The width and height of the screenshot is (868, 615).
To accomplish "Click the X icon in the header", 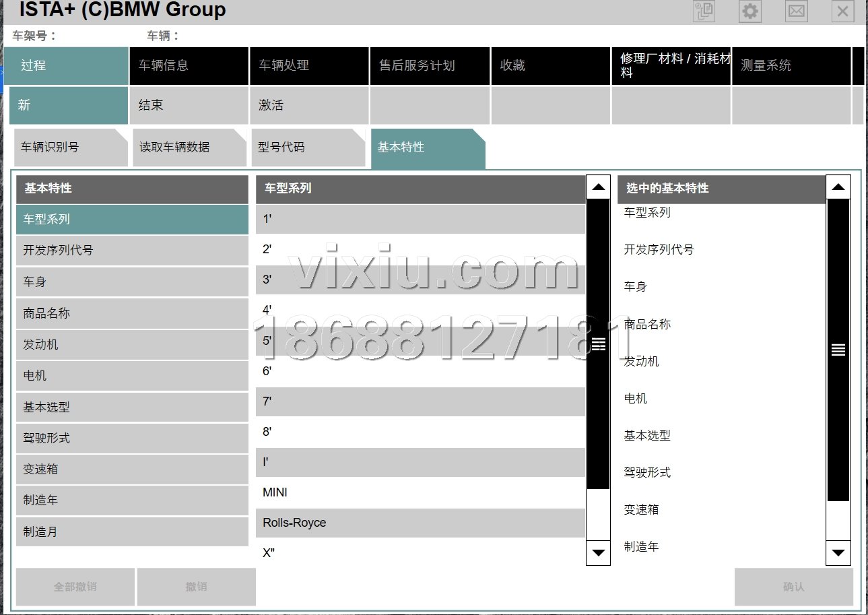I will (842, 11).
